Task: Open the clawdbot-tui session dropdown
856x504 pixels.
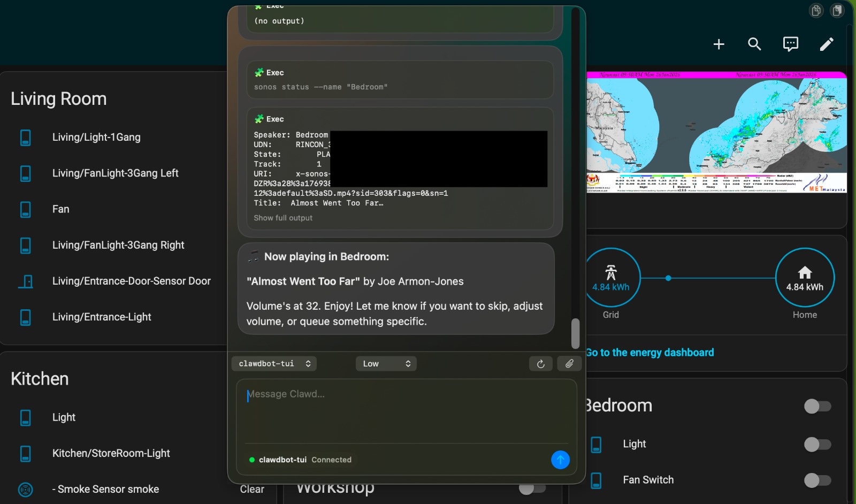Action: coord(274,364)
